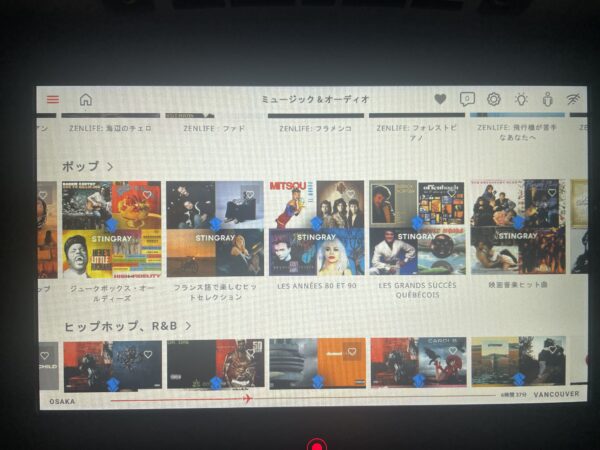
Task: Favorite the last fully visible hip hop playlist
Action: click(x=553, y=349)
